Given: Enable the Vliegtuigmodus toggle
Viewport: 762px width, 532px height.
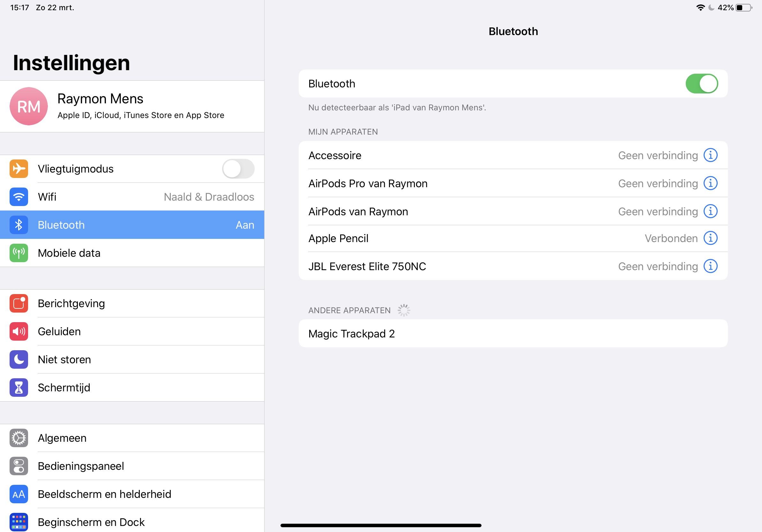Looking at the screenshot, I should click(238, 169).
